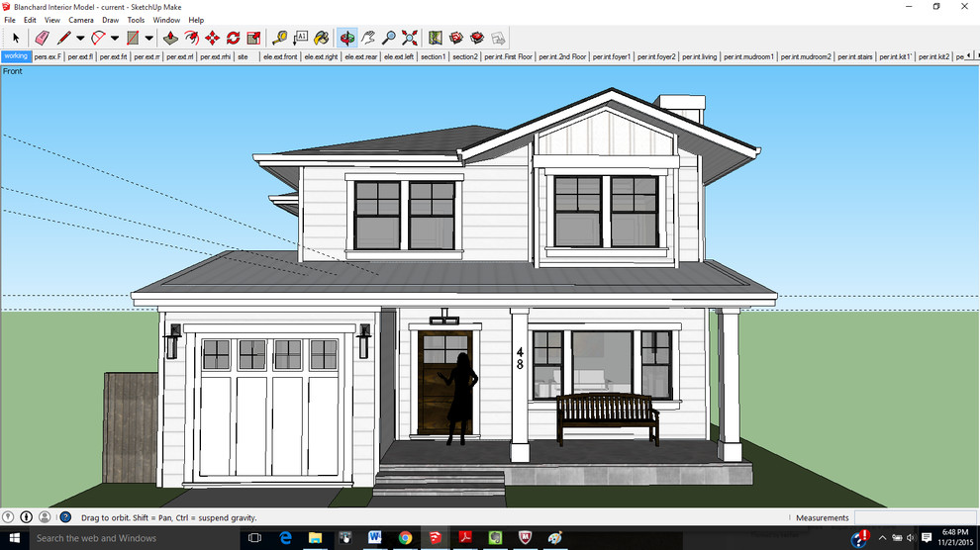The image size is (980, 550).
Task: Pick the Paint Bucket tool
Action: point(322,38)
